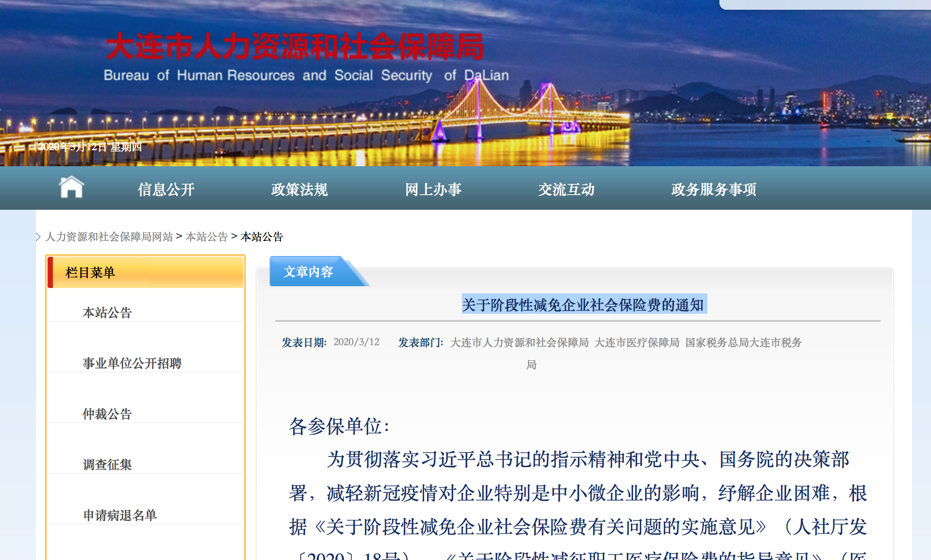
Task: Click the home icon in navigation bar
Action: pos(71,187)
